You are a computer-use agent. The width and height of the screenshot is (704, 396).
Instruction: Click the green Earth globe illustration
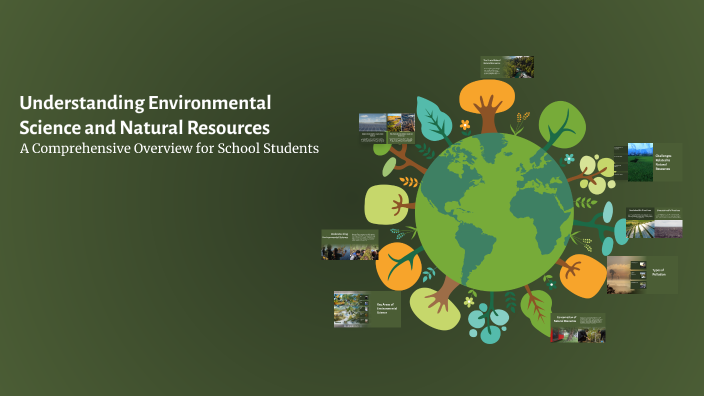point(494,212)
